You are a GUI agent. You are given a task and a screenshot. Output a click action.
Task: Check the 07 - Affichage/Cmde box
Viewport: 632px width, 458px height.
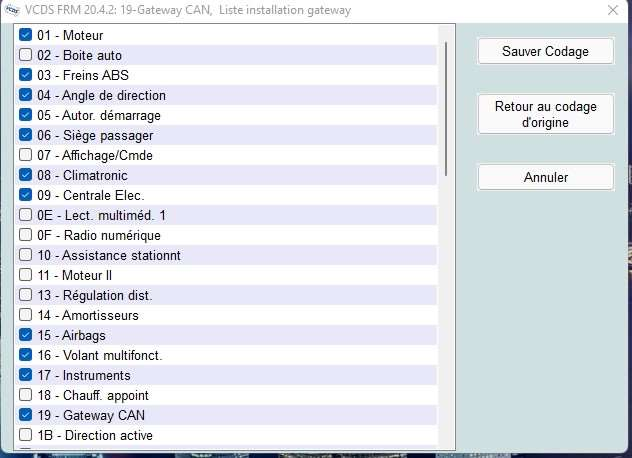tap(25, 154)
